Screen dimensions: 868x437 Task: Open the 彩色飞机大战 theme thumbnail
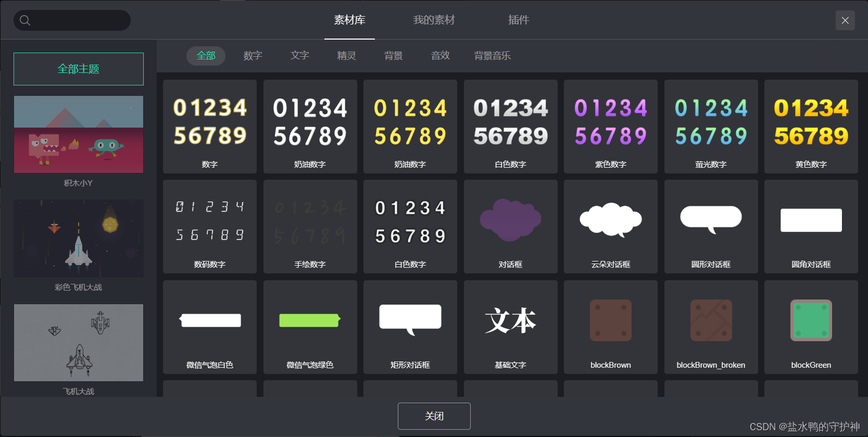tap(79, 239)
